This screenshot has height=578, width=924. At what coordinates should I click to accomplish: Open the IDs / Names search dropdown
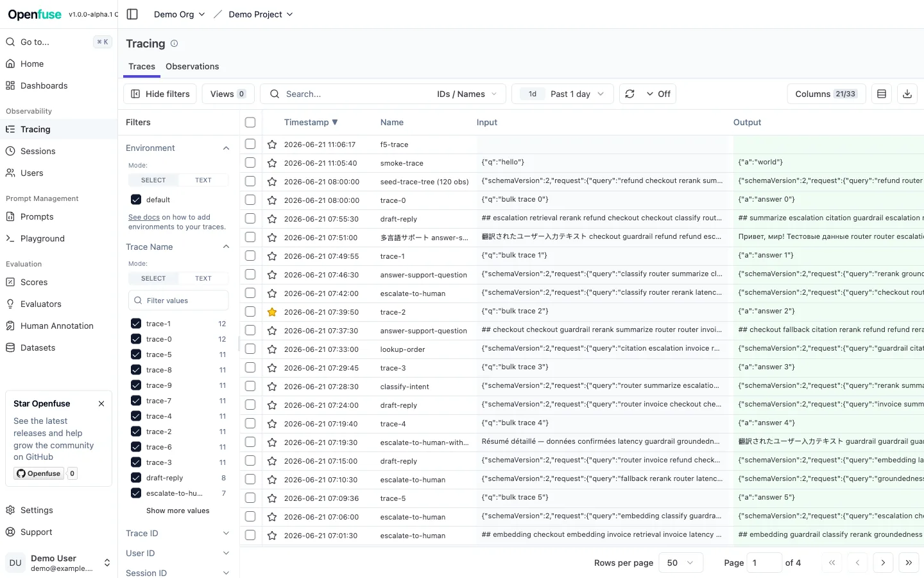pos(466,94)
